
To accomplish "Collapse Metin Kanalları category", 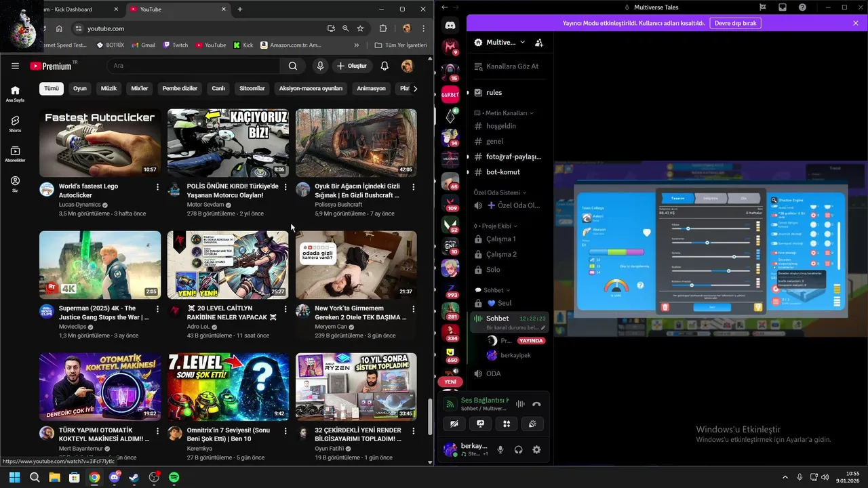I will tap(504, 113).
